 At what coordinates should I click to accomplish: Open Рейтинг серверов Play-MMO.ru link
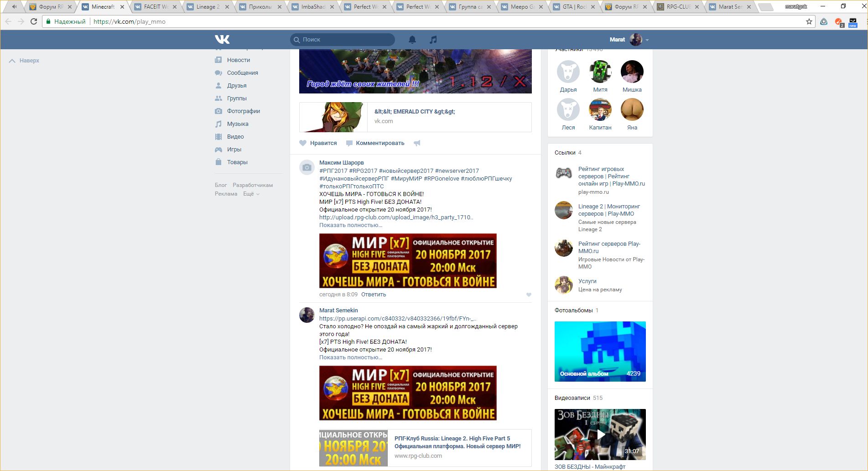click(x=609, y=248)
